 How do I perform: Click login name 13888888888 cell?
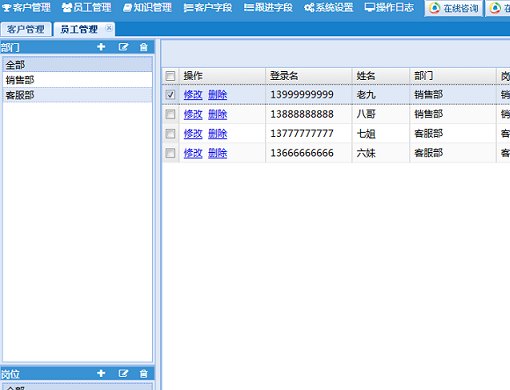click(x=308, y=114)
